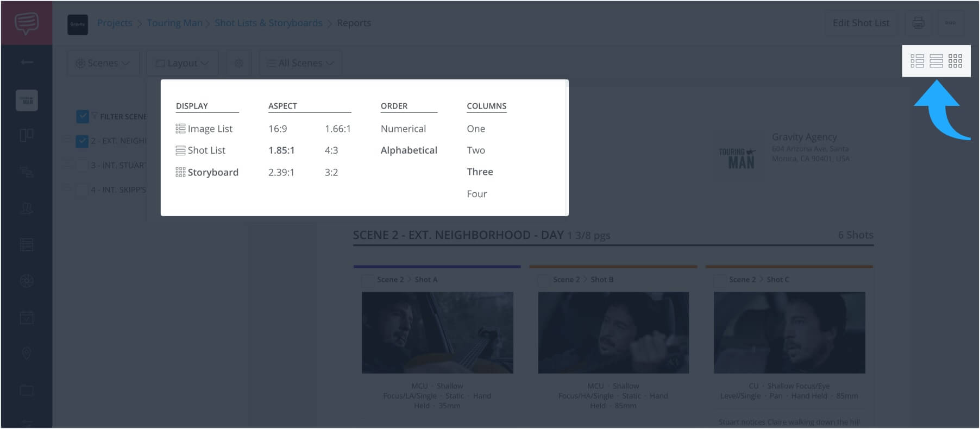Choose 3:2 aspect ratio

pyautogui.click(x=331, y=172)
